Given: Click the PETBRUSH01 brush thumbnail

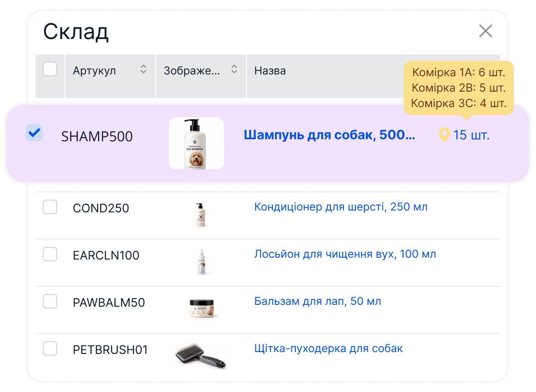Looking at the screenshot, I should 201,355.
